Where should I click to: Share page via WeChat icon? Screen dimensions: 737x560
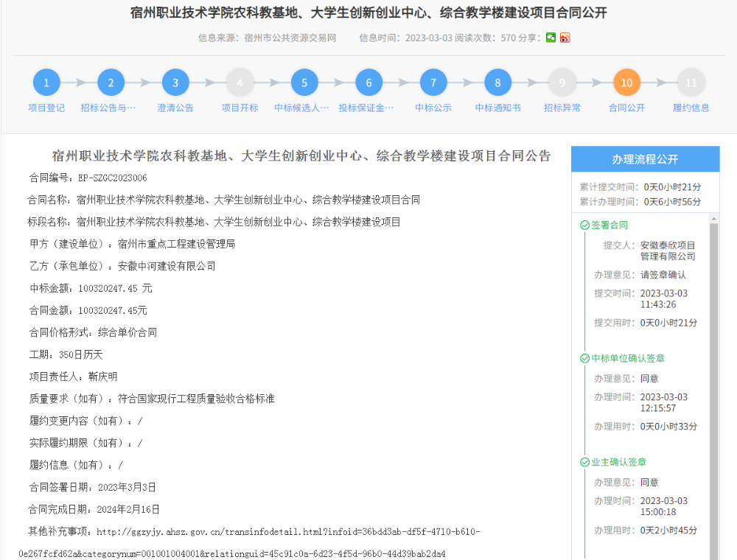coord(551,38)
